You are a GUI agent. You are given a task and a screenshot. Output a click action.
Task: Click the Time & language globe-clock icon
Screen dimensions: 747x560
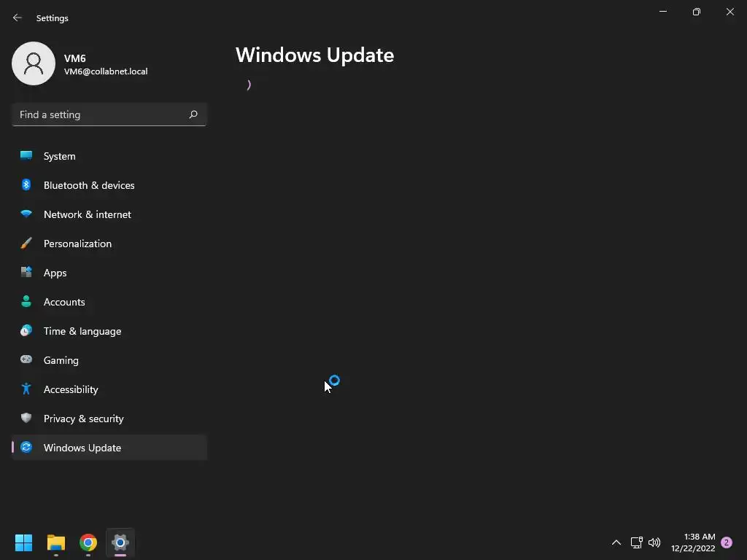point(26,330)
